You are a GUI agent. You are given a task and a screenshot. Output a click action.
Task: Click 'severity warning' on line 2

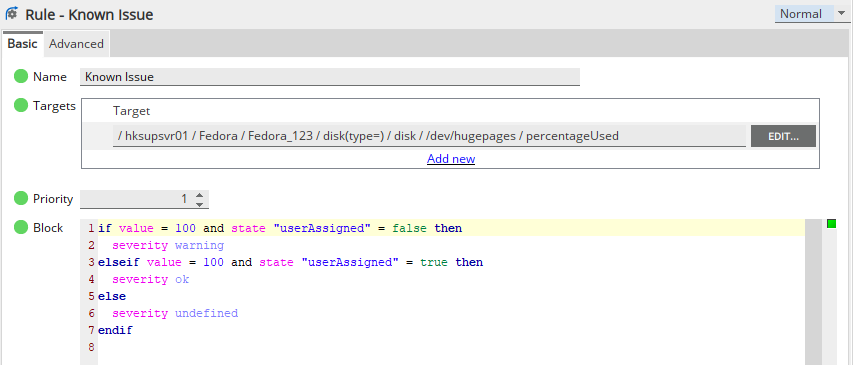click(x=168, y=245)
